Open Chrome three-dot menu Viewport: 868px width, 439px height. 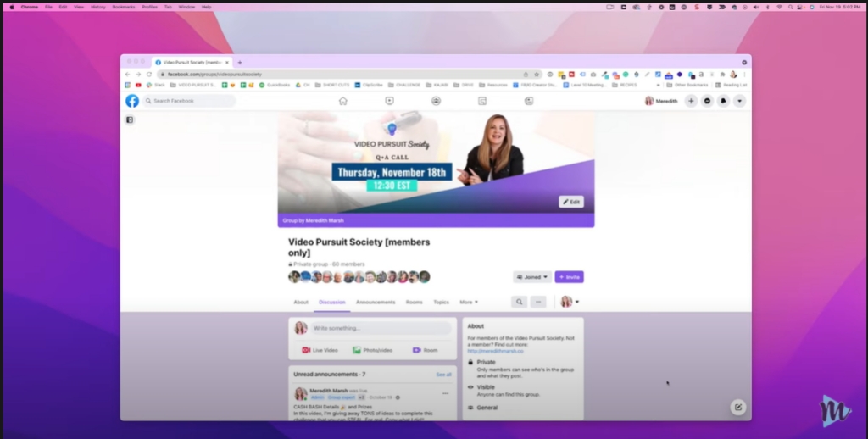point(744,75)
